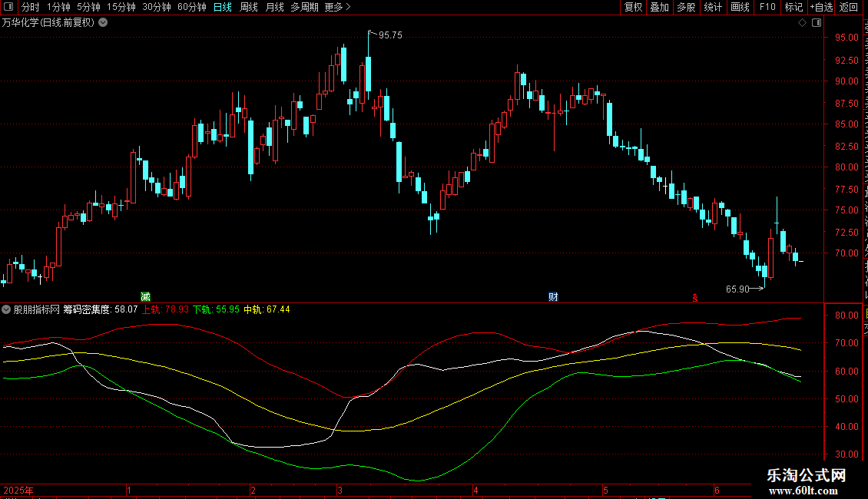This screenshot has height=499, width=868.
Task: Click month 1 marker on the timeline
Action: point(129,490)
